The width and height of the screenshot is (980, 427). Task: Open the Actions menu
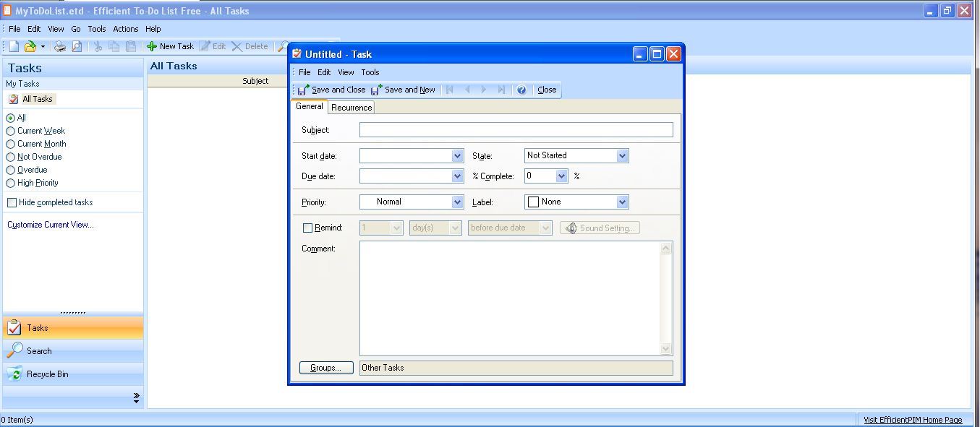125,29
